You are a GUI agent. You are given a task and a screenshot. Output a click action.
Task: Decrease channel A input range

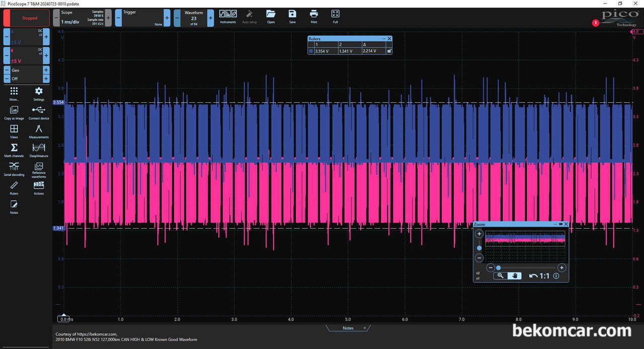(x=7, y=37)
